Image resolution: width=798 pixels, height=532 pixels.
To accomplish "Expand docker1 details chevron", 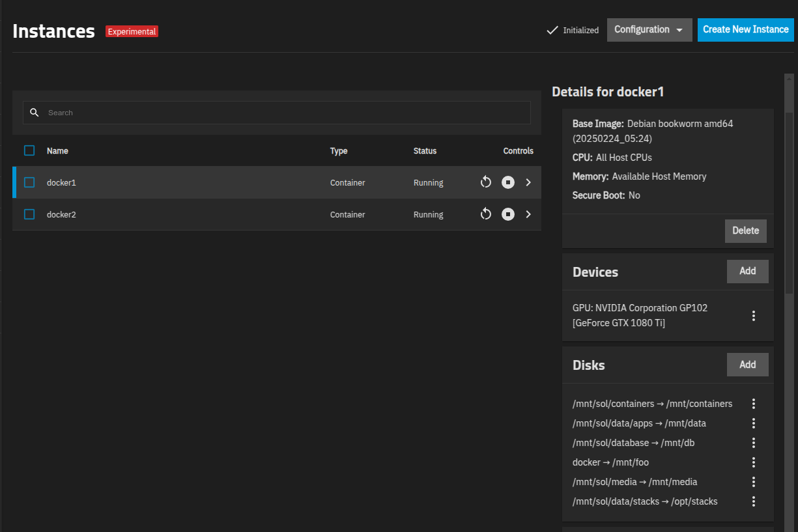I will [528, 182].
